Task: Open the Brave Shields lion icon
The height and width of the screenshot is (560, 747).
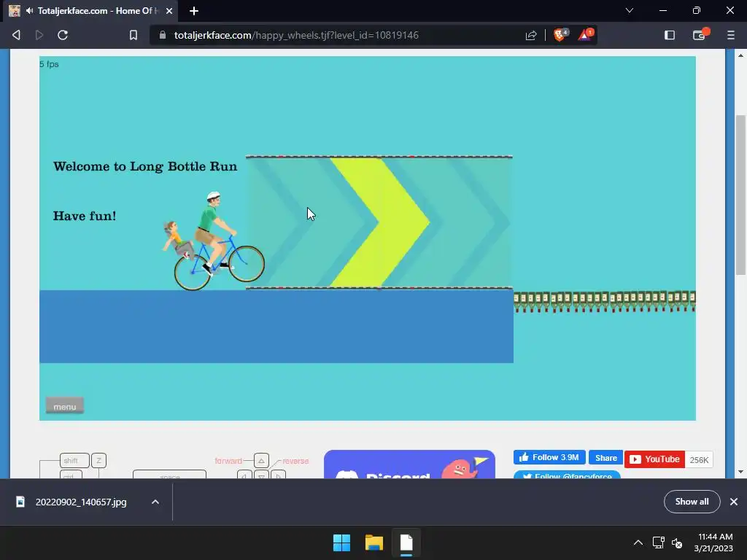Action: point(561,35)
